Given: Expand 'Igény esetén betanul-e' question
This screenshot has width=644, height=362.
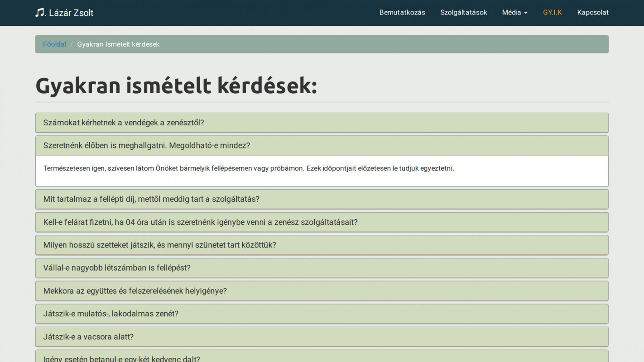Looking at the screenshot, I should click(121, 358).
